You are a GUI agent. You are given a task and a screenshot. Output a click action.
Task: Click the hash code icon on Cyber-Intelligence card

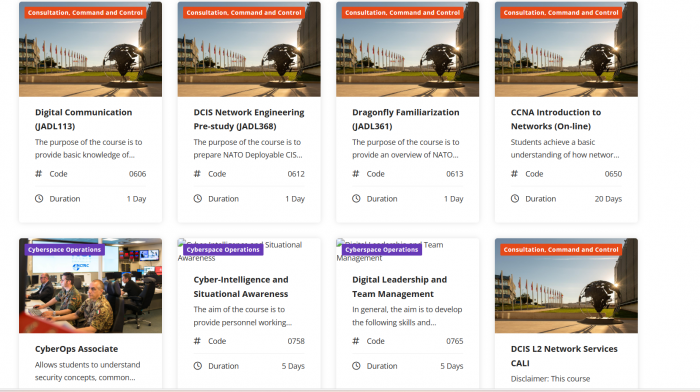click(197, 341)
